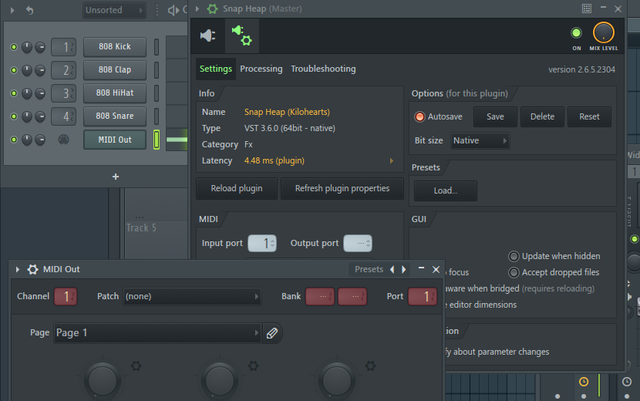Open the Unsorted channel filter dropdown
640x401 pixels.
click(114, 10)
